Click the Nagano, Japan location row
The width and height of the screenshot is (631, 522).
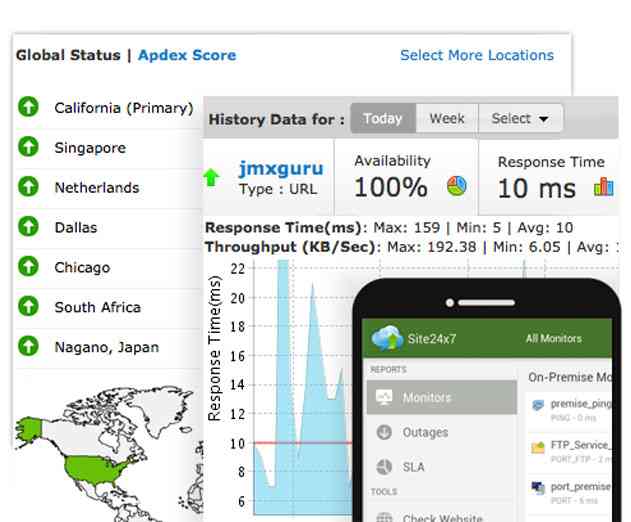click(109, 347)
